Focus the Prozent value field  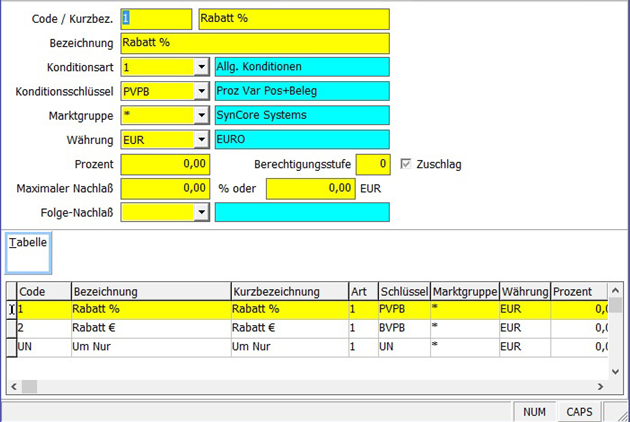click(x=165, y=164)
